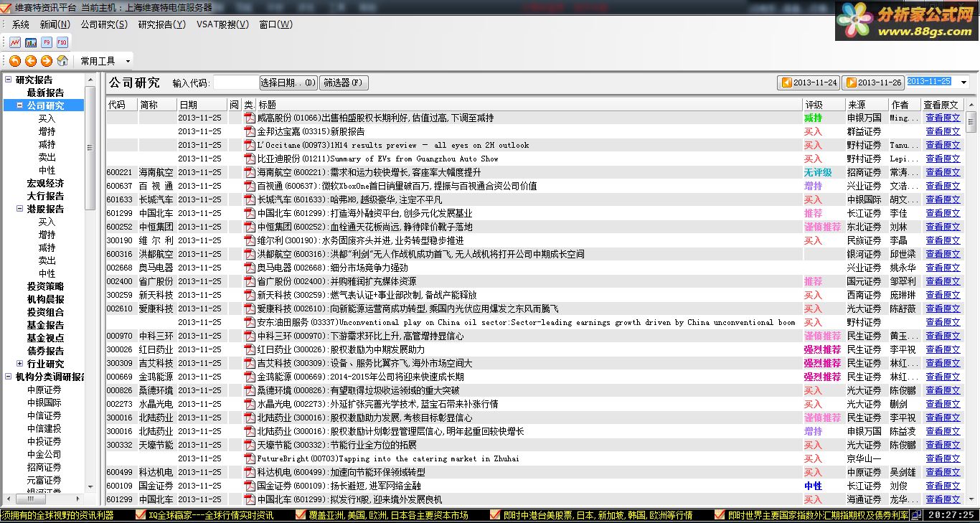This screenshot has width=980, height=523.
Task: Collapse the 机构分类调研报告 tree node
Action: tap(8, 377)
